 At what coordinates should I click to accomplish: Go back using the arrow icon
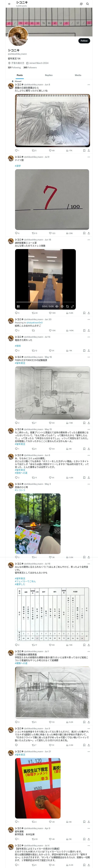pyautogui.click(x=9, y=4)
